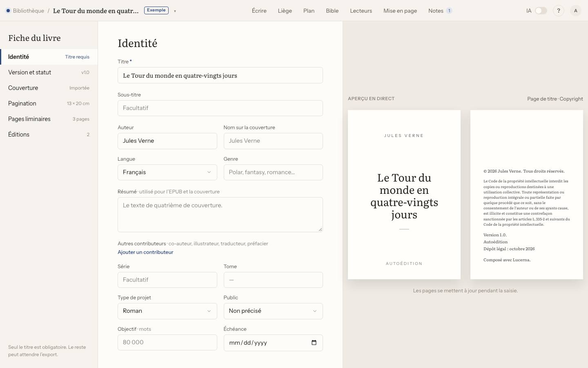
Task: Focus the Sous-titre field
Action: [x=220, y=108]
